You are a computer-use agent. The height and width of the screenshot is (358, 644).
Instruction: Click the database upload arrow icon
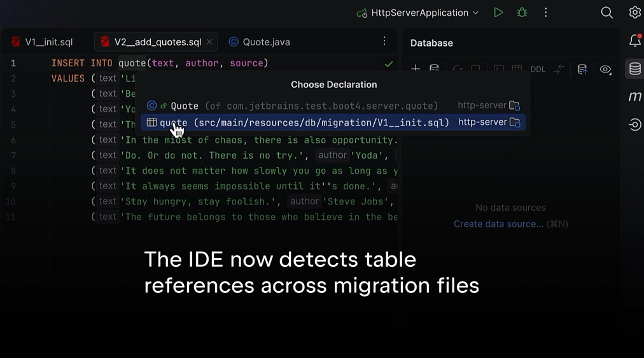pyautogui.click(x=582, y=69)
